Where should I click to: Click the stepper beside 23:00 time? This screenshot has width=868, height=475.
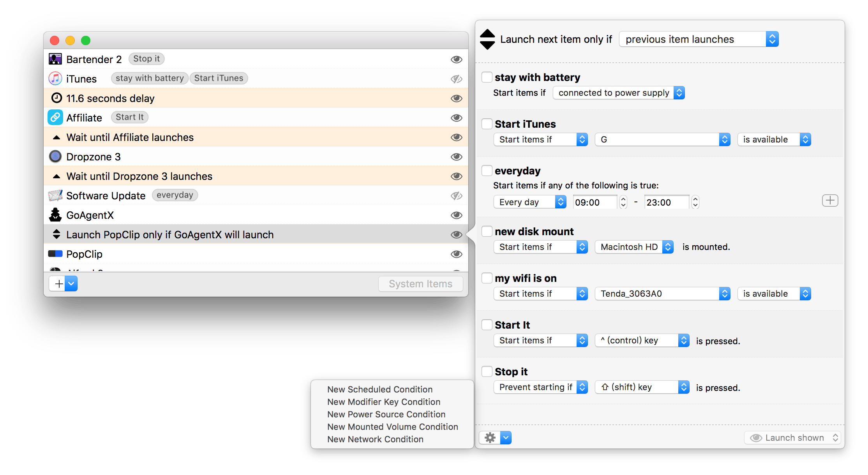click(695, 202)
